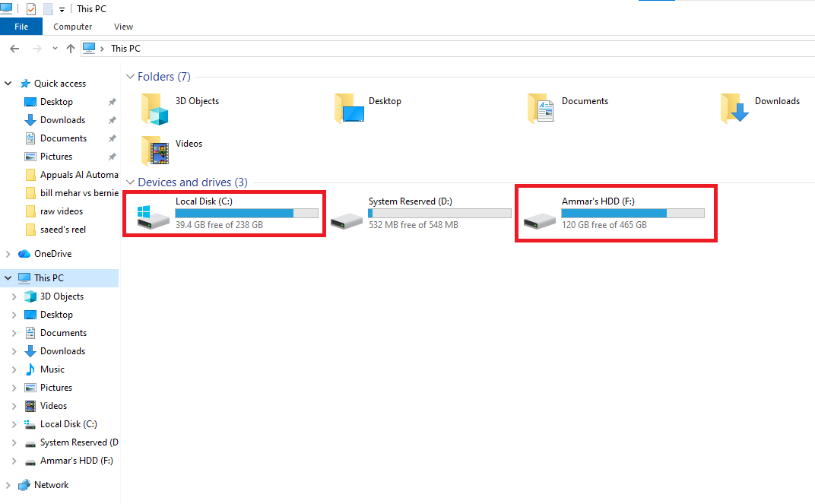Select the Local Disk (C:) drive icon
Screen dimensions: 815x504
coord(153,217)
